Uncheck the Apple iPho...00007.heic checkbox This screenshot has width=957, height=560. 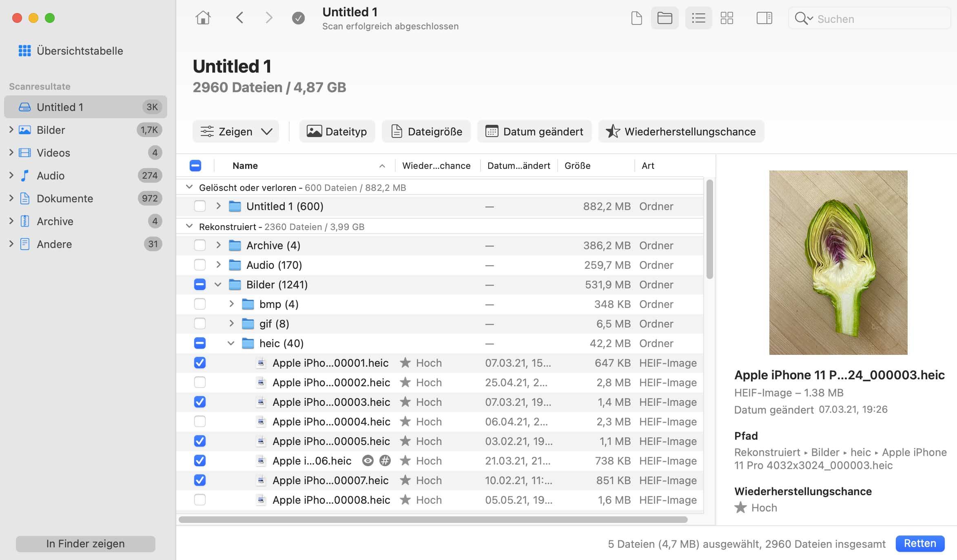pos(200,480)
